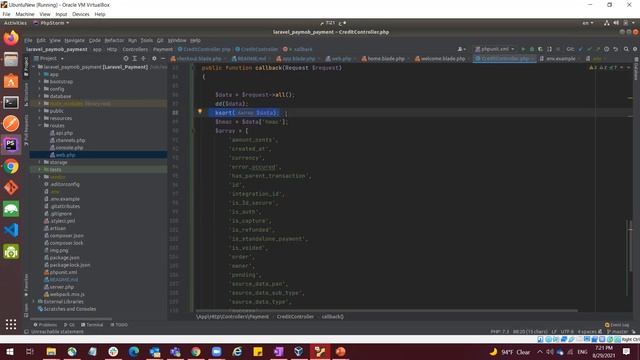Open Firefox from the Ubuntu dock
640x360 pixels.
pyautogui.click(x=11, y=38)
